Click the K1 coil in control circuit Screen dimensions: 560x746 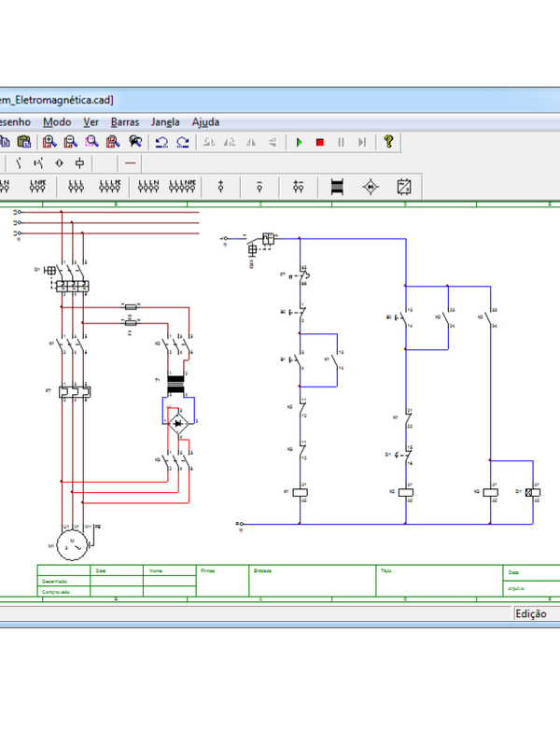pyautogui.click(x=301, y=491)
